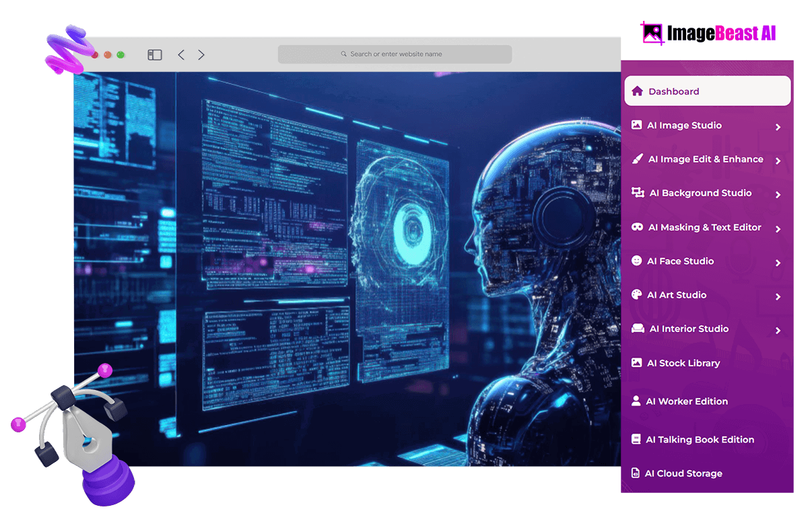The height and width of the screenshot is (528, 812).
Task: Click the AI Background Studio icon
Action: (x=638, y=193)
